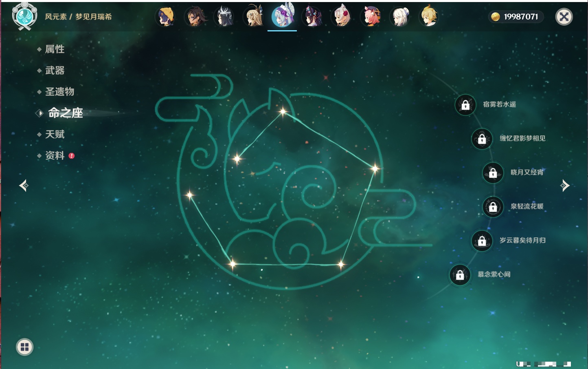Open locked constellation 宿雾若水遥 lock icon

(465, 105)
